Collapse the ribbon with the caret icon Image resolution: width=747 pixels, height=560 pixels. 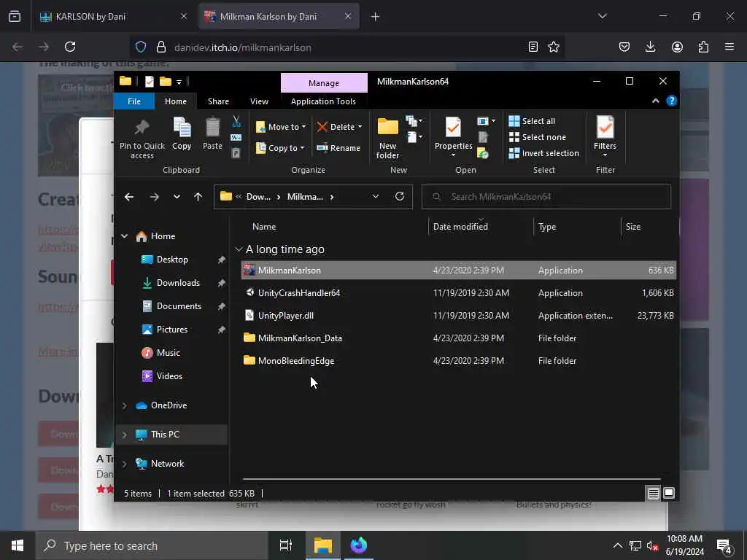point(656,101)
